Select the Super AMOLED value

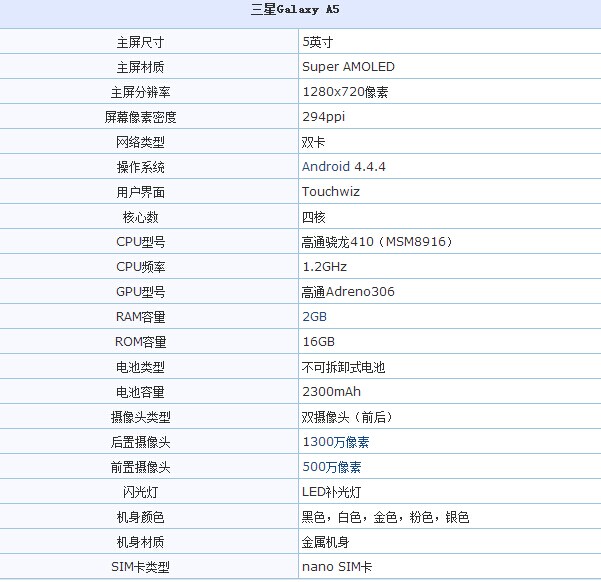click(348, 67)
